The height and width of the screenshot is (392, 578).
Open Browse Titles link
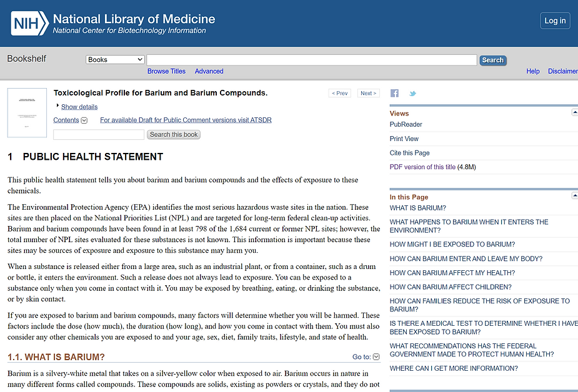point(166,71)
